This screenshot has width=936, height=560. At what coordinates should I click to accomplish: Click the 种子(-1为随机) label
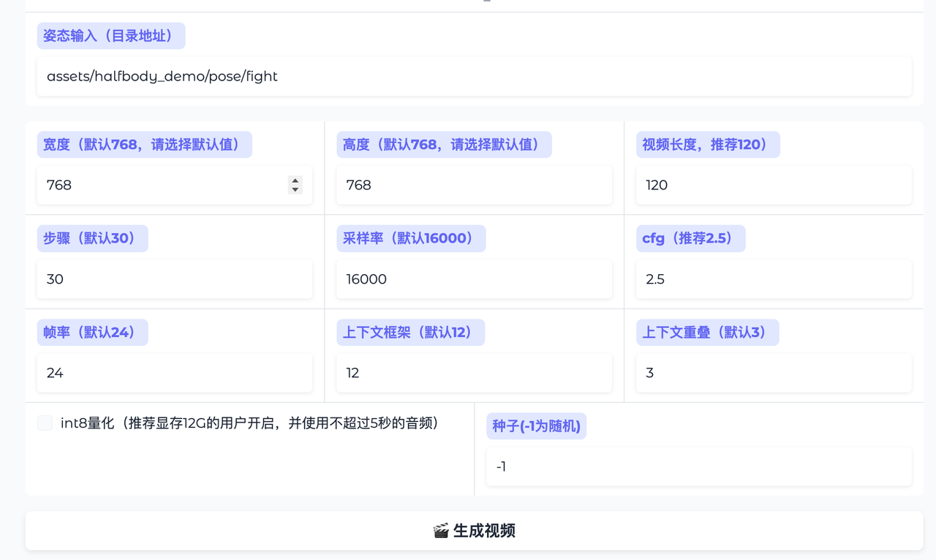coord(536,426)
